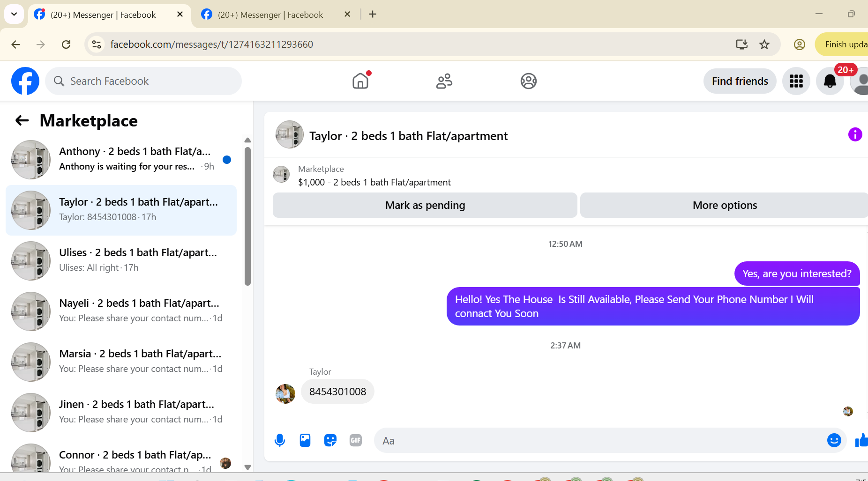Click More options button
The height and width of the screenshot is (481, 868).
(725, 205)
